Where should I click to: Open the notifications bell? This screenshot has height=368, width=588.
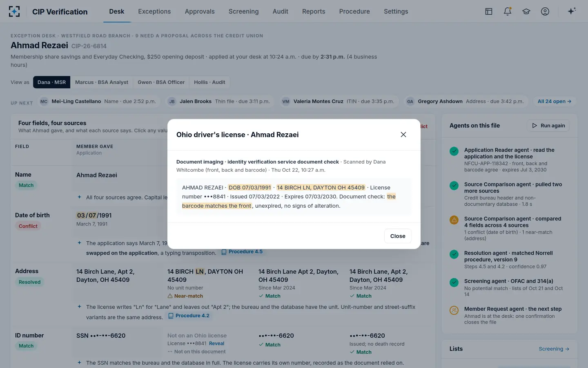pyautogui.click(x=508, y=11)
